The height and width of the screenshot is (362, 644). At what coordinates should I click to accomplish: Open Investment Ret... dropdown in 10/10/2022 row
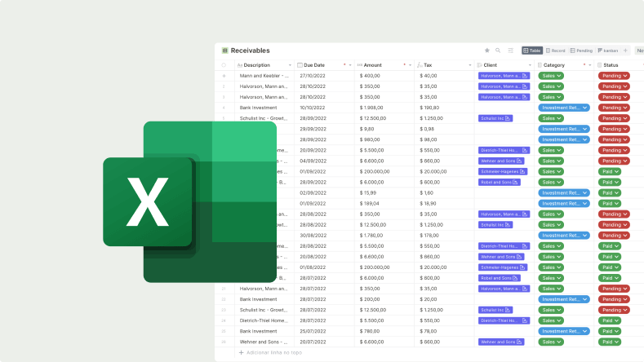564,108
